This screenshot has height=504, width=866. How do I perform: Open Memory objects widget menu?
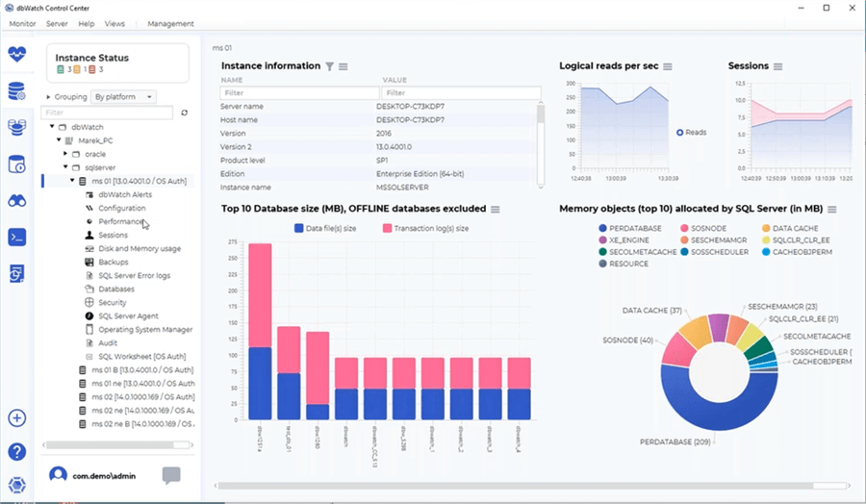(x=832, y=210)
